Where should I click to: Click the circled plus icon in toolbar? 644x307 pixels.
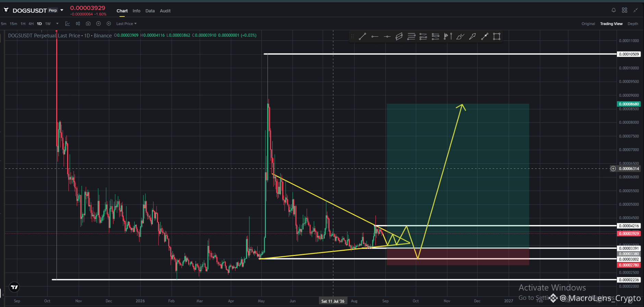[x=98, y=24]
